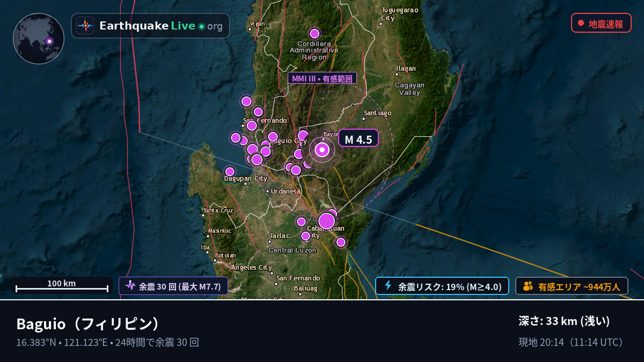Click the Masinloc map label
Screen dimensions: 644x362
coord(219,231)
